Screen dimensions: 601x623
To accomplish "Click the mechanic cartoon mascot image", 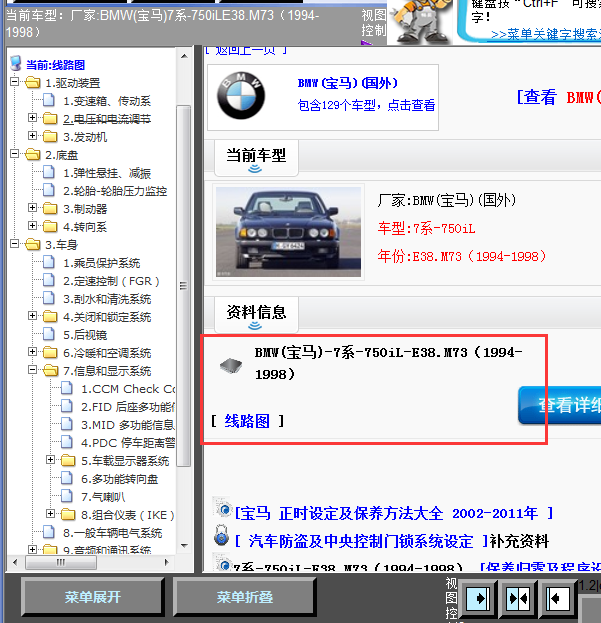I will (421, 22).
